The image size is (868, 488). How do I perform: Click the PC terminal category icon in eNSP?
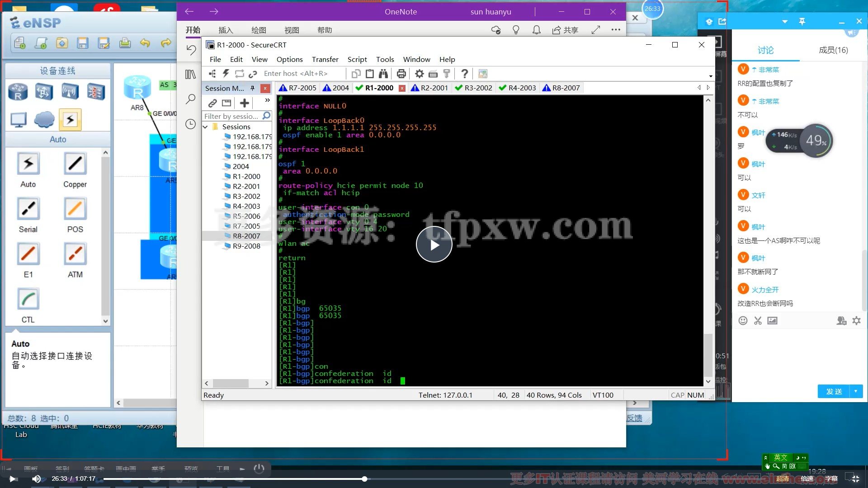18,120
